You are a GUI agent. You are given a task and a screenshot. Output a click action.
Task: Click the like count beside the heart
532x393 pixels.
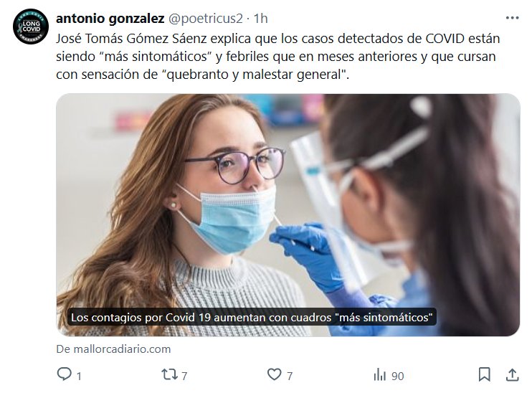pos(290,376)
